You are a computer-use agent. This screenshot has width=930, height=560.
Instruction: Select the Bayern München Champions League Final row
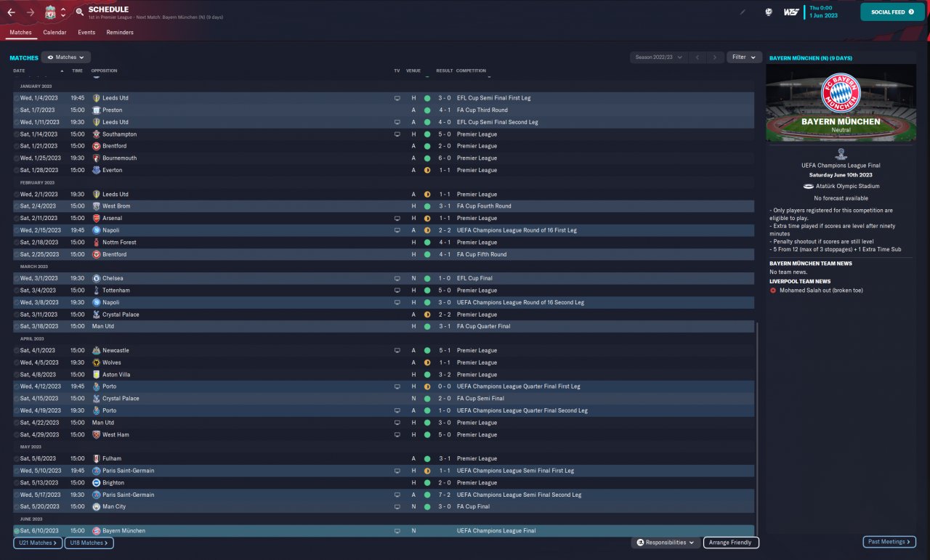pyautogui.click(x=384, y=531)
